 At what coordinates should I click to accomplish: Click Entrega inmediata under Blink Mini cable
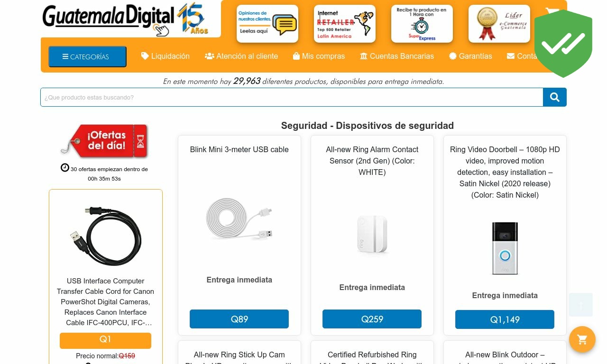pos(239,280)
